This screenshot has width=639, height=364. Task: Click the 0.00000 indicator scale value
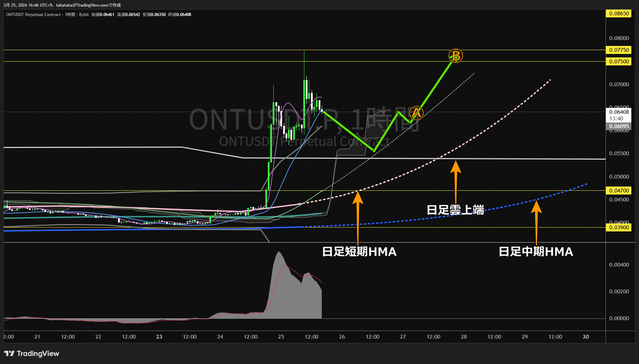(619, 318)
